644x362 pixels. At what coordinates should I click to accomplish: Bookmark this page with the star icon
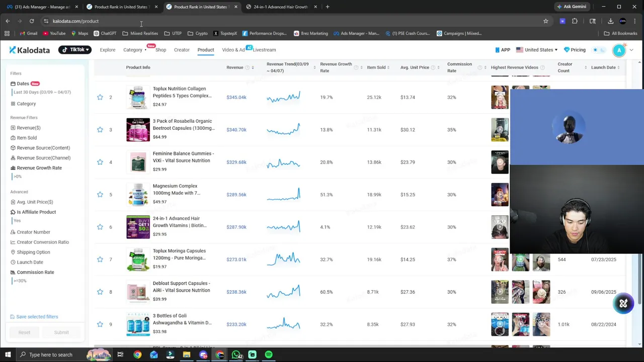click(x=545, y=21)
